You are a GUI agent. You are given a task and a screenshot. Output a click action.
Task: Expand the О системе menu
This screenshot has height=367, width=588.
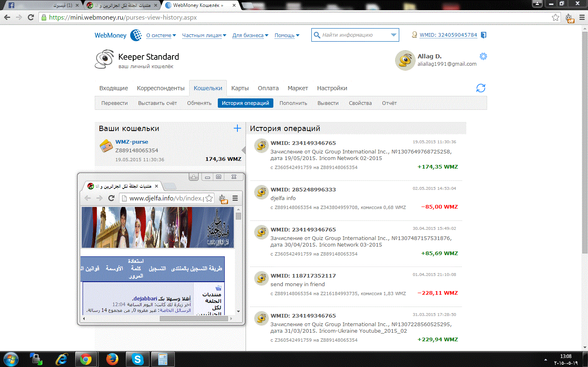(161, 36)
